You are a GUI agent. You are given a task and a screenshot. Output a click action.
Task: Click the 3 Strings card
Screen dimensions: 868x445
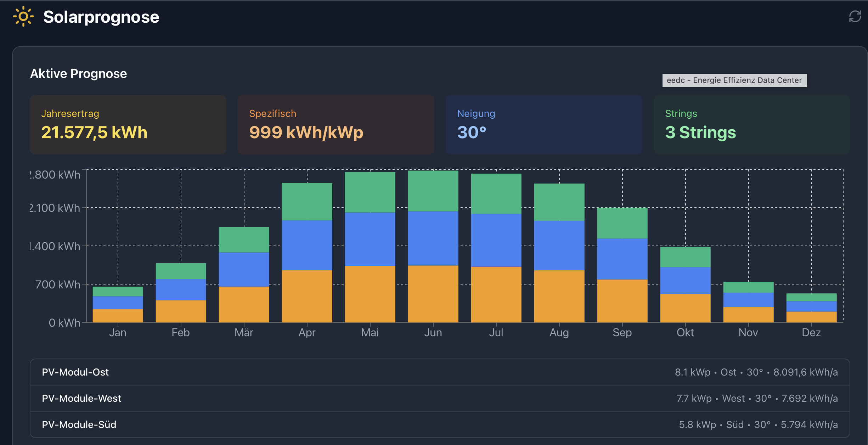751,124
